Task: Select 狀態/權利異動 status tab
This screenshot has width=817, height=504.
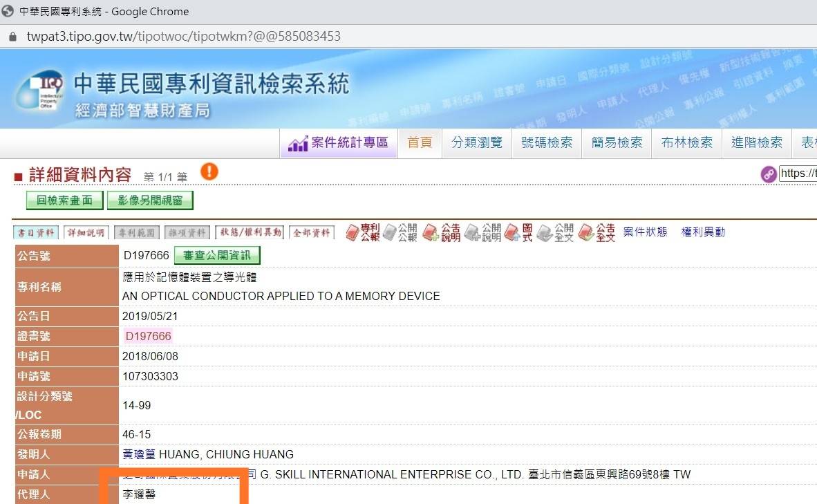Action: pos(250,232)
